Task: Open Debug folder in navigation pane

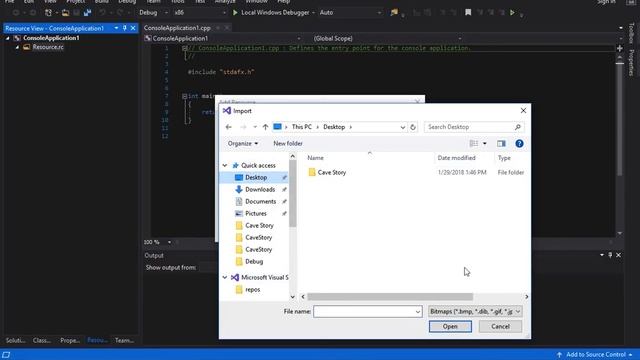Action: pyautogui.click(x=254, y=262)
